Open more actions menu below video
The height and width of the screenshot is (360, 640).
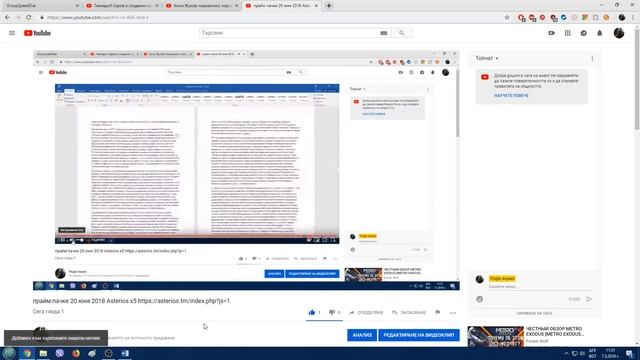coord(453,313)
